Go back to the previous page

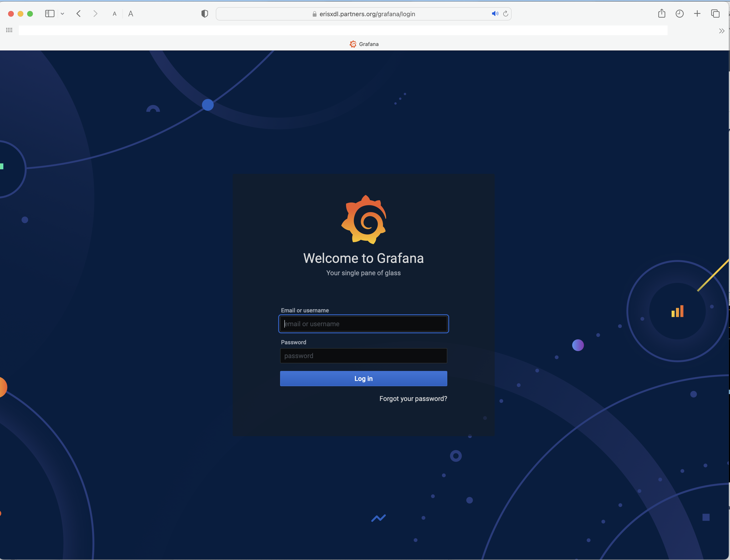(x=79, y=14)
